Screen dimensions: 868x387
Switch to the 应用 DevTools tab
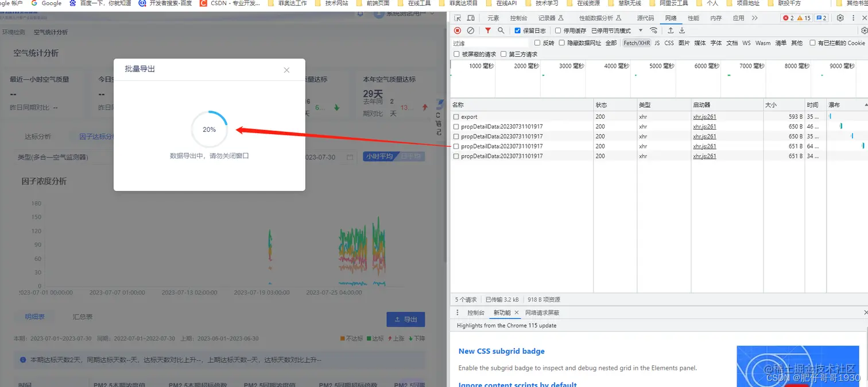[738, 18]
